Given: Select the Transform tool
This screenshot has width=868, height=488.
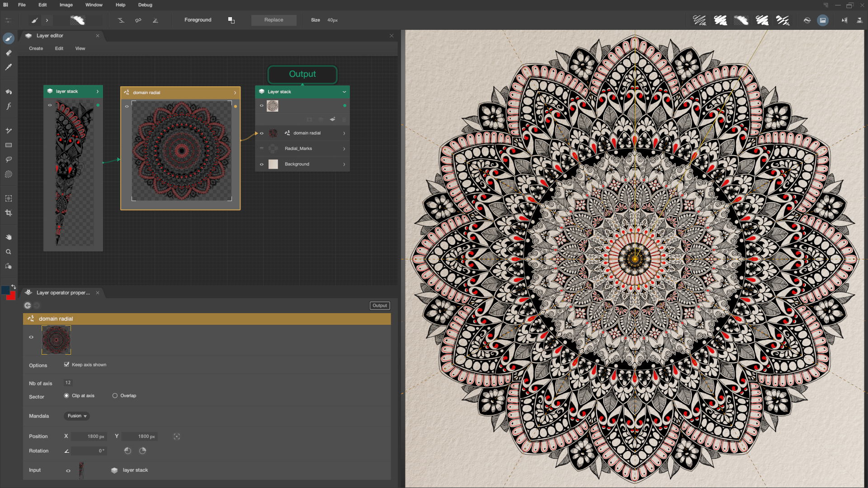Looking at the screenshot, I should tap(9, 198).
